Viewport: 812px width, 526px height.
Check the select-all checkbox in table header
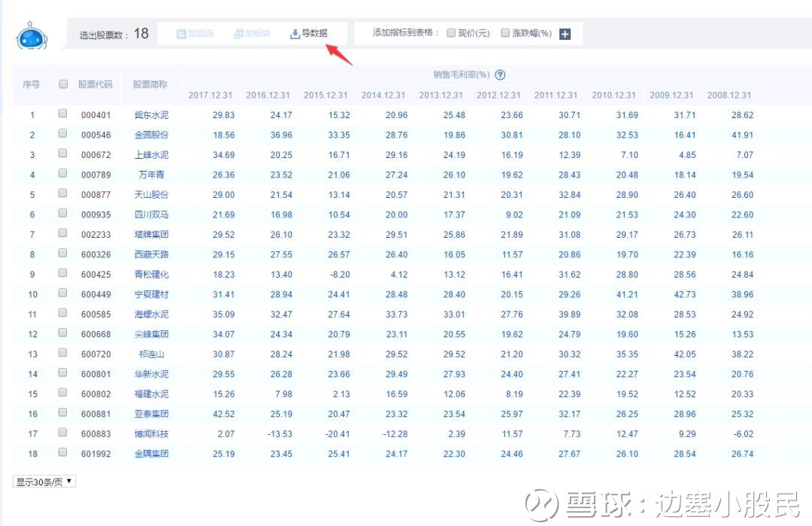pyautogui.click(x=62, y=85)
